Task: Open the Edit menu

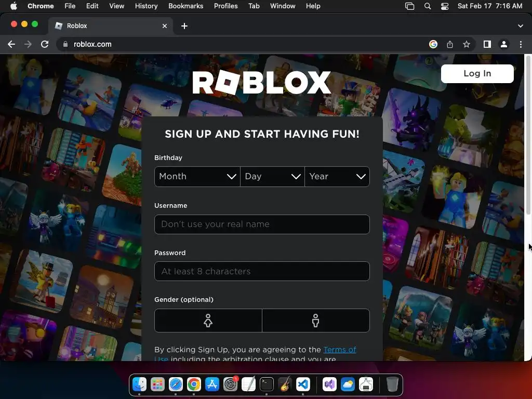Action: (92, 6)
